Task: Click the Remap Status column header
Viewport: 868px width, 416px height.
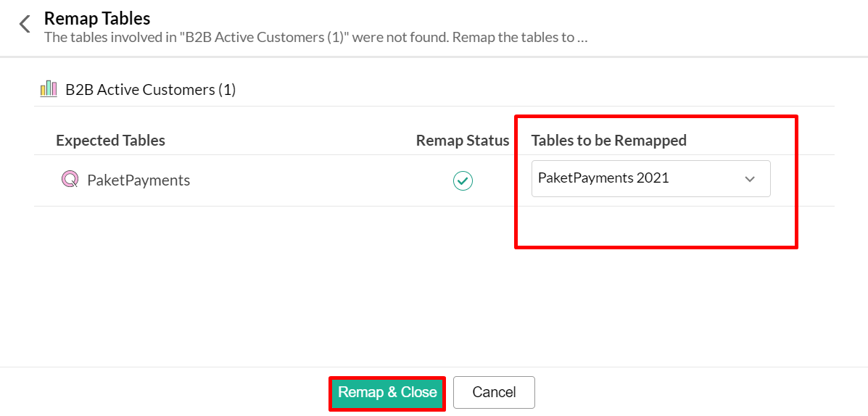Action: [x=463, y=141]
